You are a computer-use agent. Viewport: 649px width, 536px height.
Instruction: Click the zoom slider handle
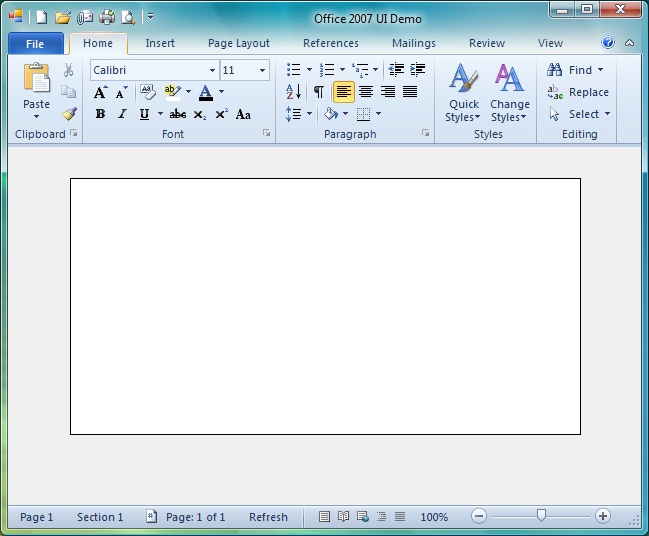click(x=541, y=516)
